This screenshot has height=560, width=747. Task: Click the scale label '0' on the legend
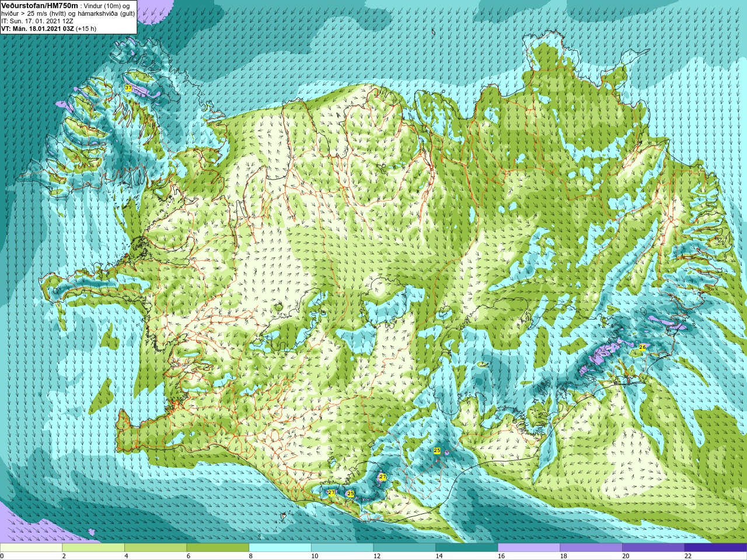coord(2,556)
